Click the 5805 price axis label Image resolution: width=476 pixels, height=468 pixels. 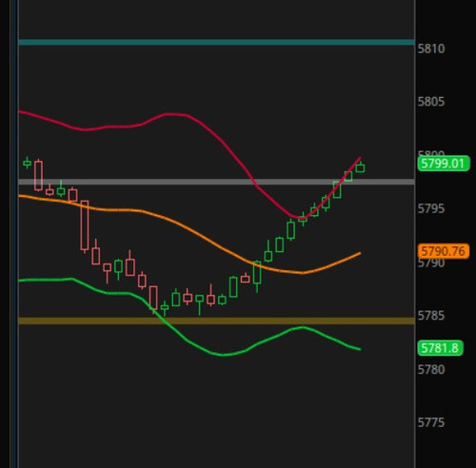point(431,102)
